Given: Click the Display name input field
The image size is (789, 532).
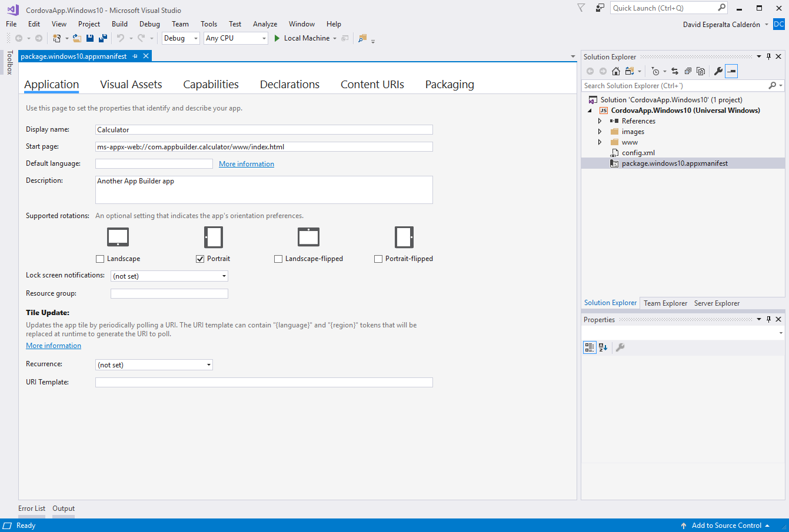Looking at the screenshot, I should 264,130.
